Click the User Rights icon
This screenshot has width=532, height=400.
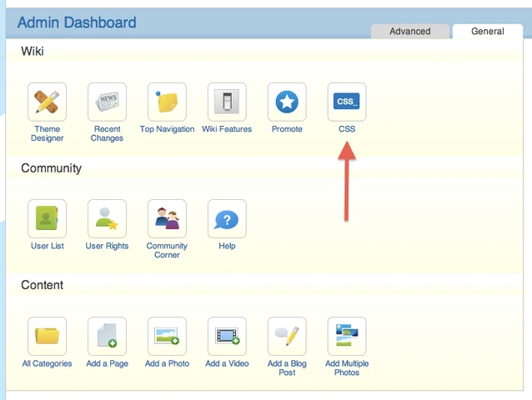pyautogui.click(x=108, y=218)
